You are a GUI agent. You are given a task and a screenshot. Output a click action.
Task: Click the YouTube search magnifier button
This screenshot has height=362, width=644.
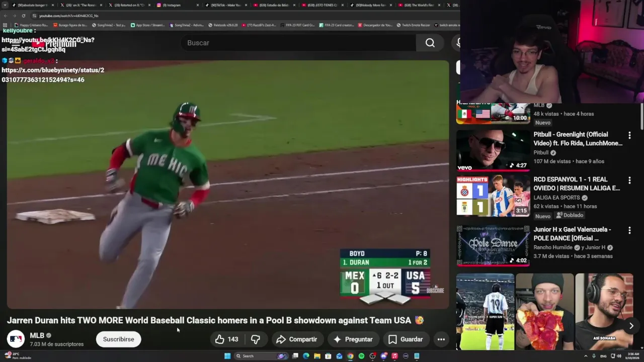click(430, 43)
